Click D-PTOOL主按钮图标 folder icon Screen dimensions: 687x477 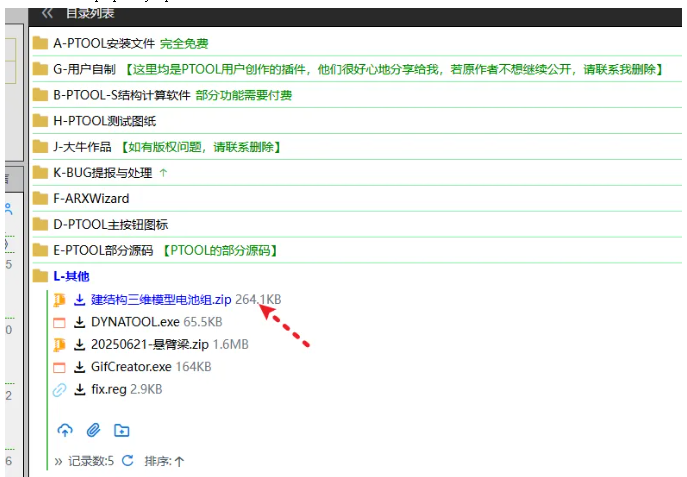(40, 224)
